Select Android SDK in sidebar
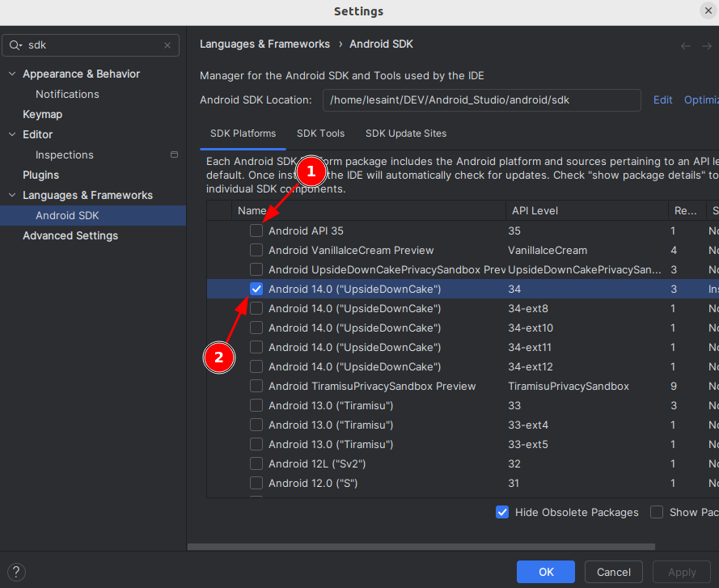This screenshot has height=588, width=719. pos(93,216)
